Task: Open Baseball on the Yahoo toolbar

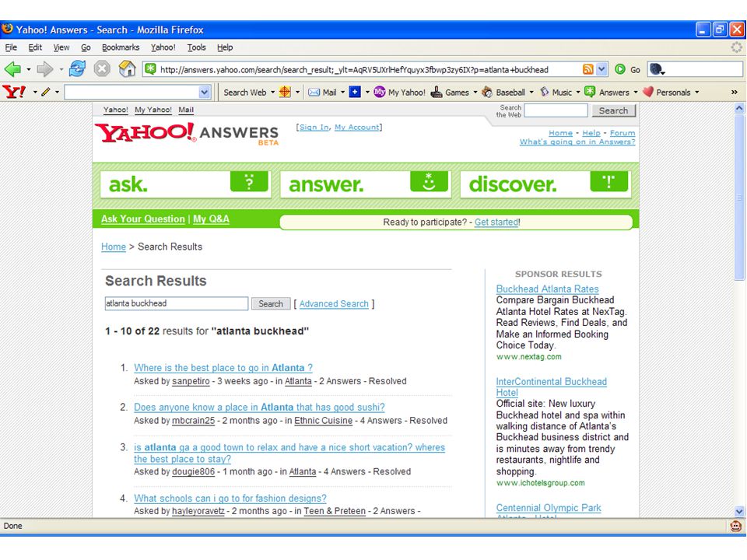Action: tap(503, 93)
